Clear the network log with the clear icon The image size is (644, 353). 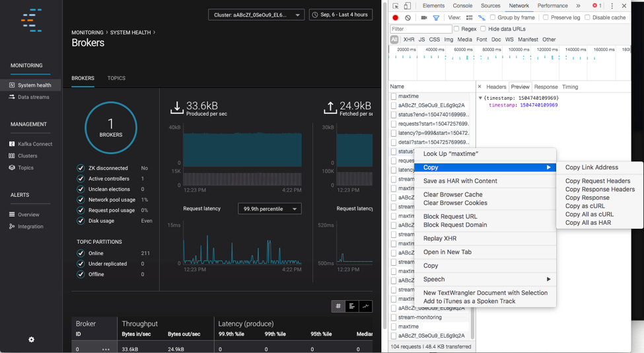[x=408, y=18]
